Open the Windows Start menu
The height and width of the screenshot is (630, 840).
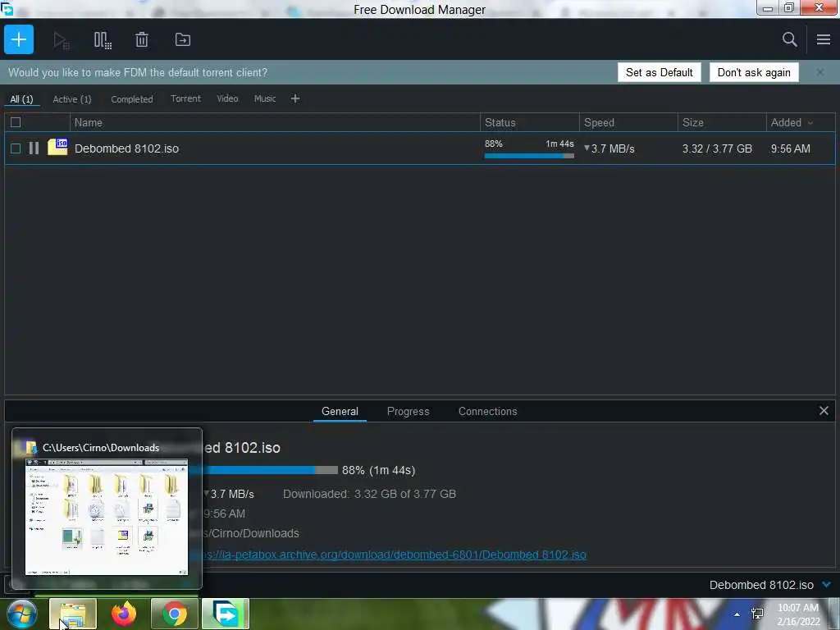[21, 614]
